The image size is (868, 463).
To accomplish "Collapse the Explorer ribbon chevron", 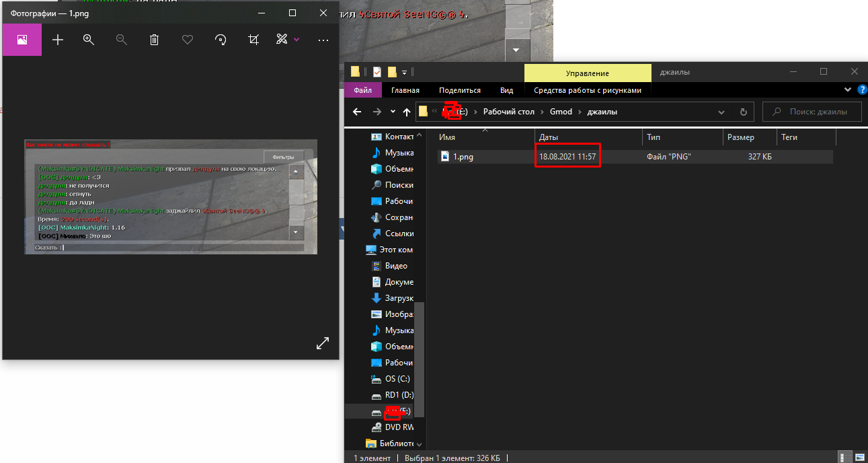I will tap(848, 90).
